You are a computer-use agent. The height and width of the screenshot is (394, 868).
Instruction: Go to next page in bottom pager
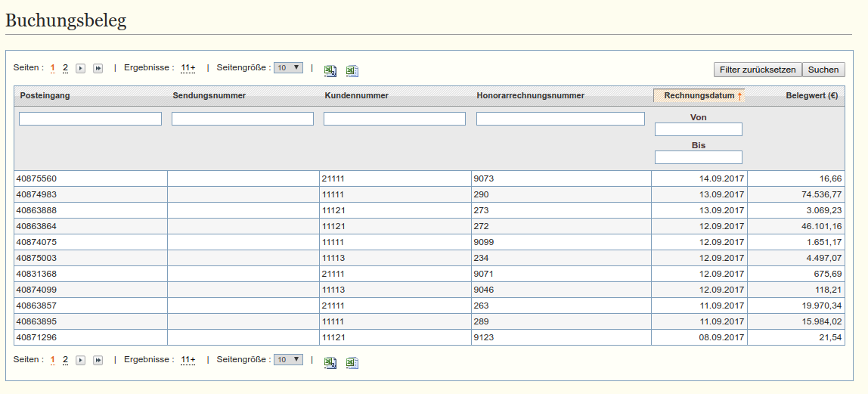pyautogui.click(x=81, y=360)
